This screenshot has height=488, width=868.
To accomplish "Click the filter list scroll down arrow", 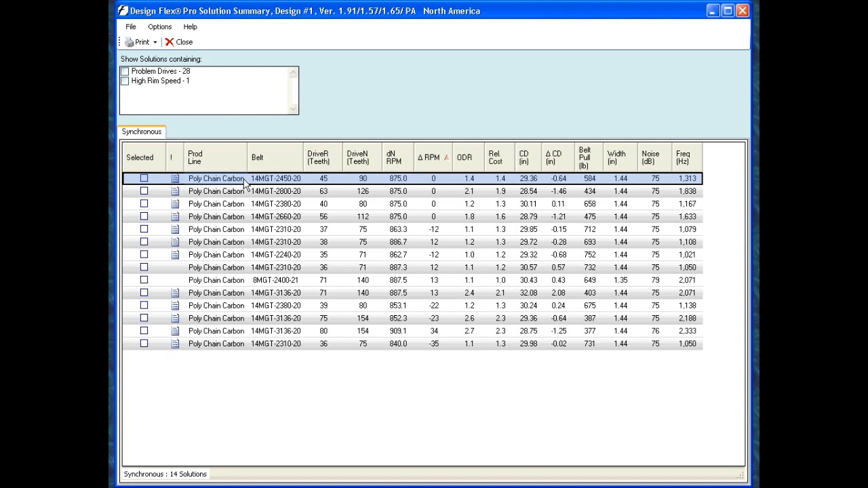I will pyautogui.click(x=293, y=109).
